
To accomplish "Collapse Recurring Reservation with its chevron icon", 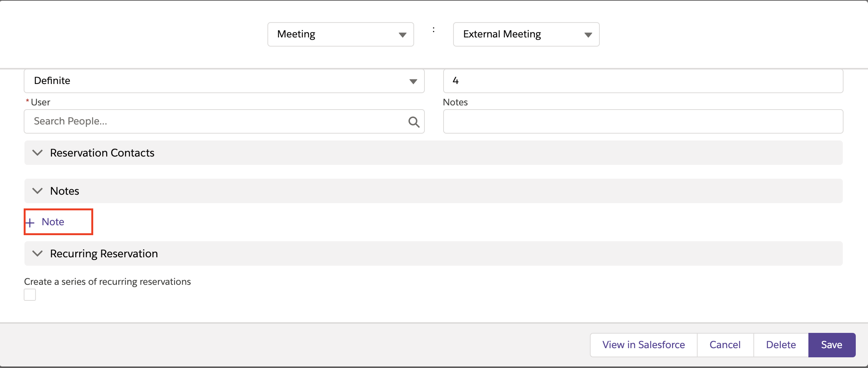I will coord(37,253).
